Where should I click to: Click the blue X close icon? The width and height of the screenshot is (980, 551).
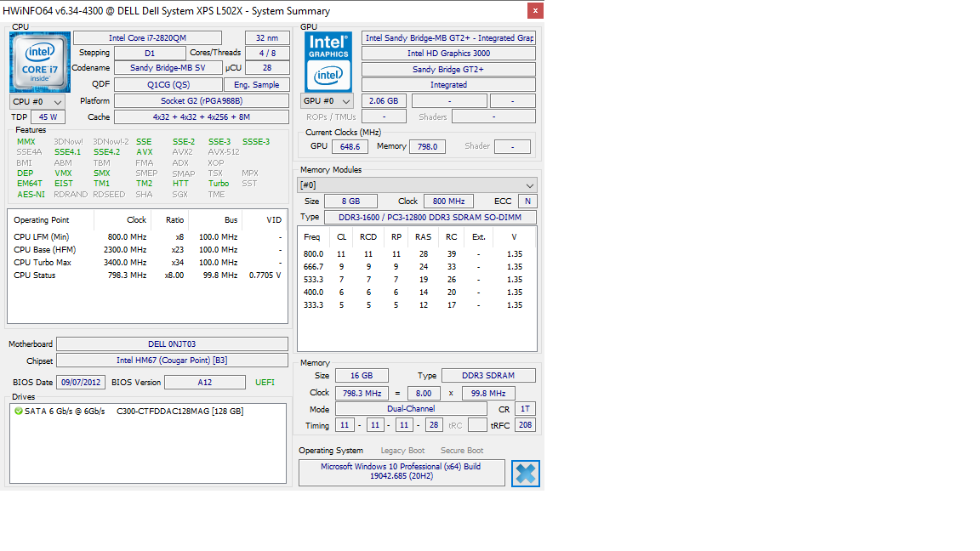(x=525, y=474)
